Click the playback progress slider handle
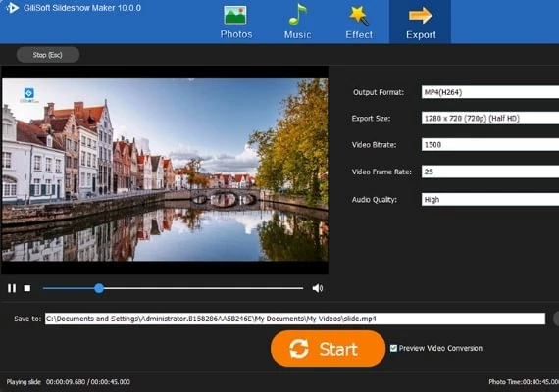 tap(99, 288)
